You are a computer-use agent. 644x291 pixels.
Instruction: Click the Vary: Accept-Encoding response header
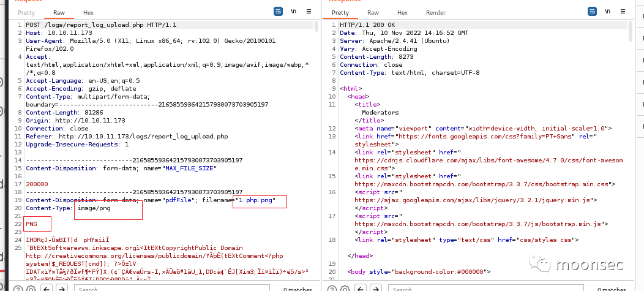point(378,49)
